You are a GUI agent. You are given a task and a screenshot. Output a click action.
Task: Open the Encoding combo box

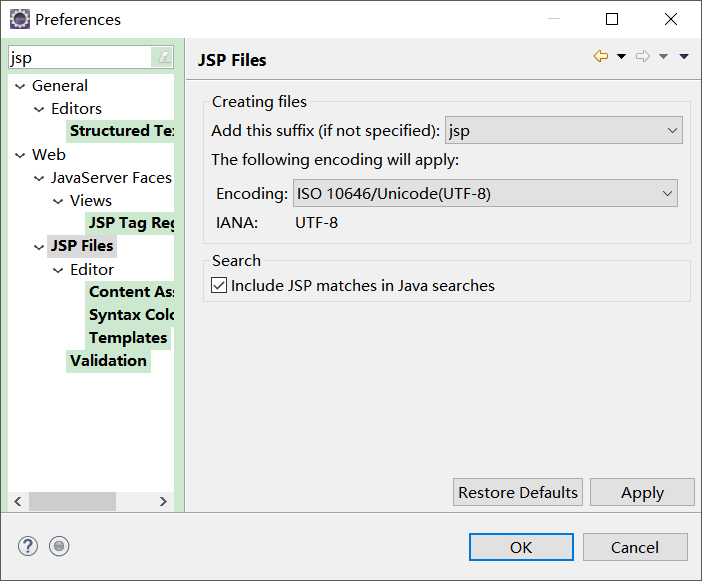pyautogui.click(x=667, y=194)
